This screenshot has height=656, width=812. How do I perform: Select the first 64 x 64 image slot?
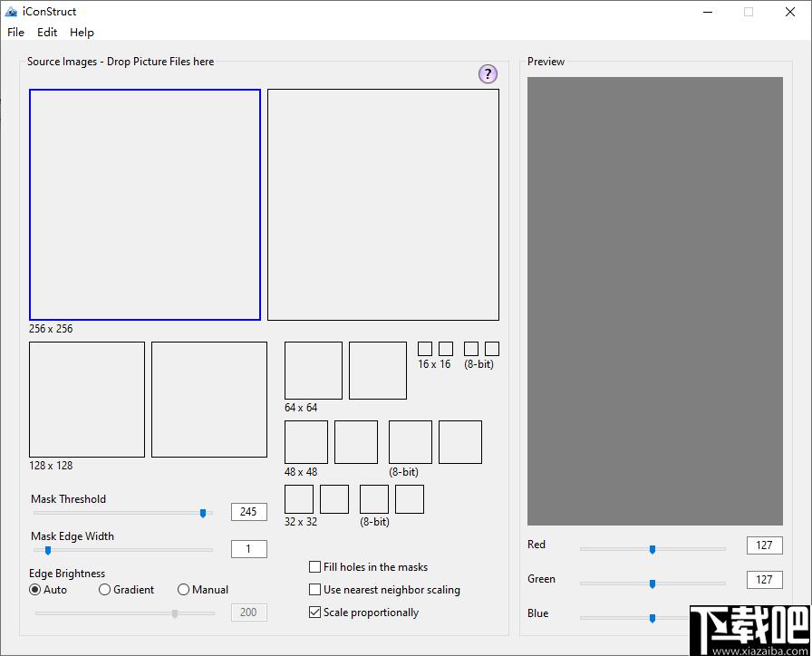coord(314,371)
